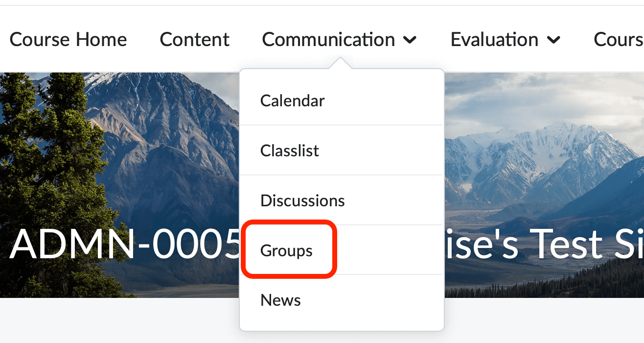Navigate to Course Home

68,40
